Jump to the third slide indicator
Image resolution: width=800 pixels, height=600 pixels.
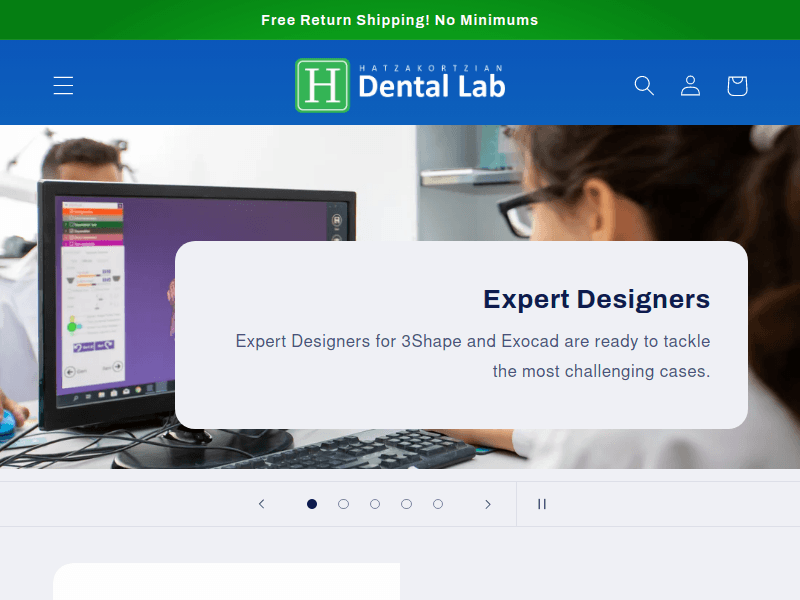[375, 504]
